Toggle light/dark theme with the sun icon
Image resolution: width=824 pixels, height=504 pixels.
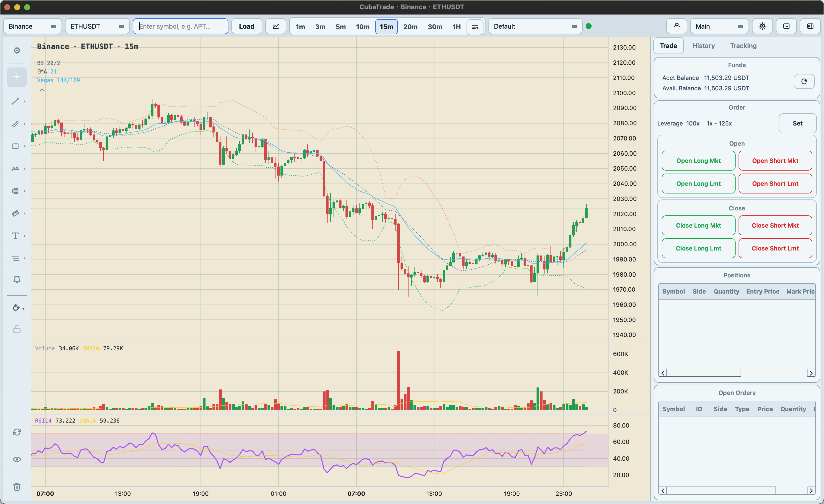click(x=762, y=26)
